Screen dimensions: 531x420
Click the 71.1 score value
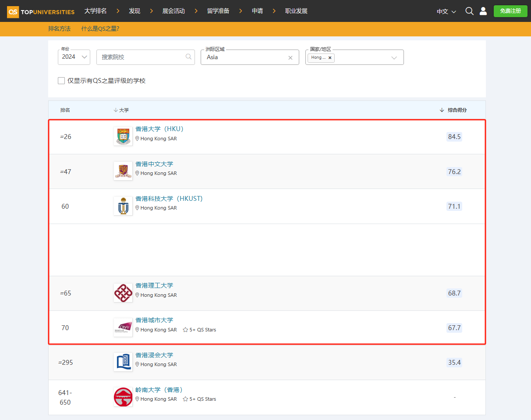click(x=454, y=206)
